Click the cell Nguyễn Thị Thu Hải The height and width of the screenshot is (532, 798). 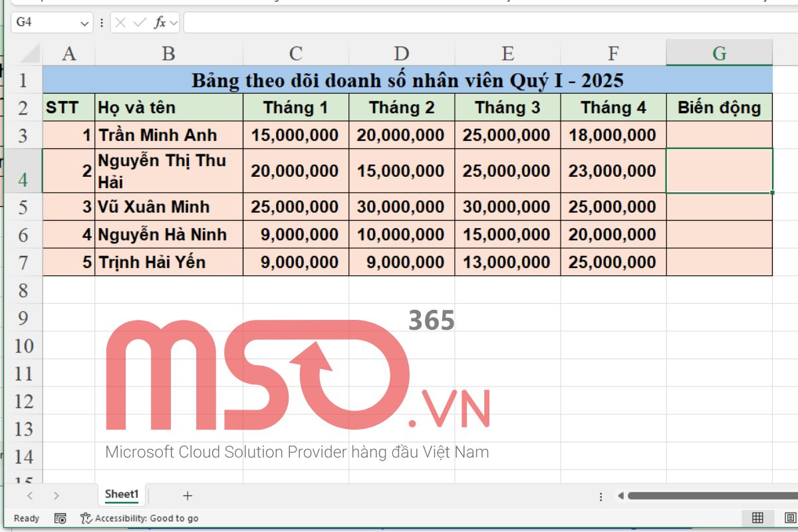pyautogui.click(x=169, y=171)
